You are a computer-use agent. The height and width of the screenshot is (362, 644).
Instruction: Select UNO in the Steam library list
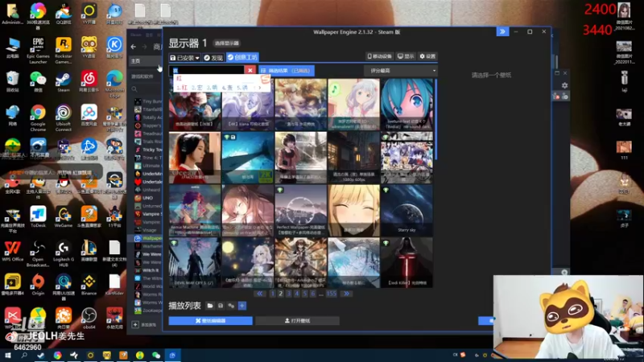point(147,198)
